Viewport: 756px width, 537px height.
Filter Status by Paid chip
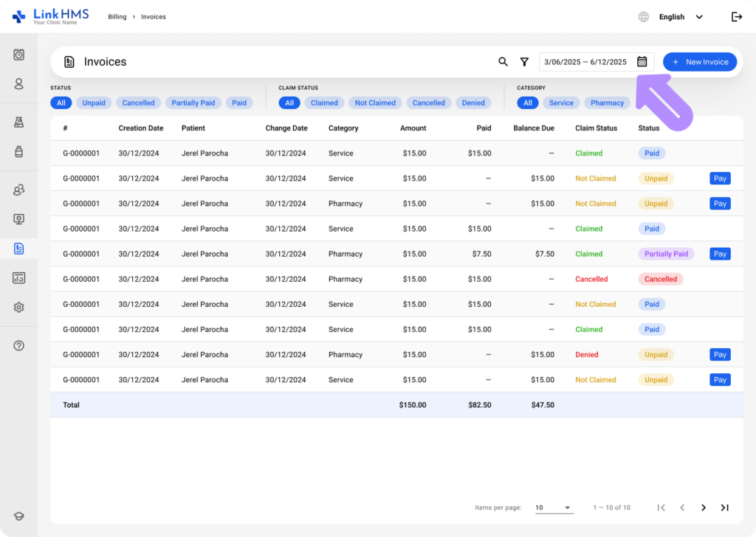coord(239,103)
